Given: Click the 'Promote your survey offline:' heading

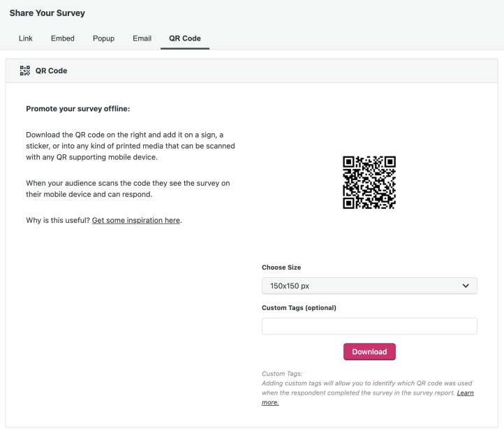Looking at the screenshot, I should tap(78, 109).
